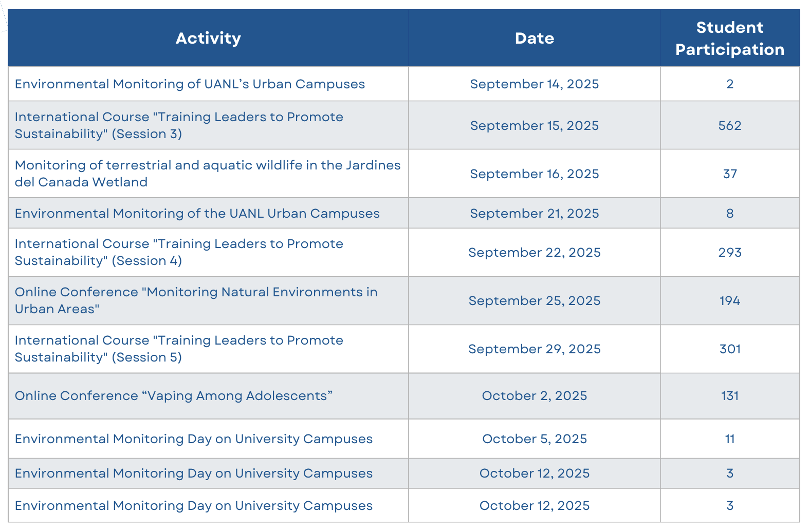Select the participation value 562
809x532 pixels.
click(x=730, y=125)
